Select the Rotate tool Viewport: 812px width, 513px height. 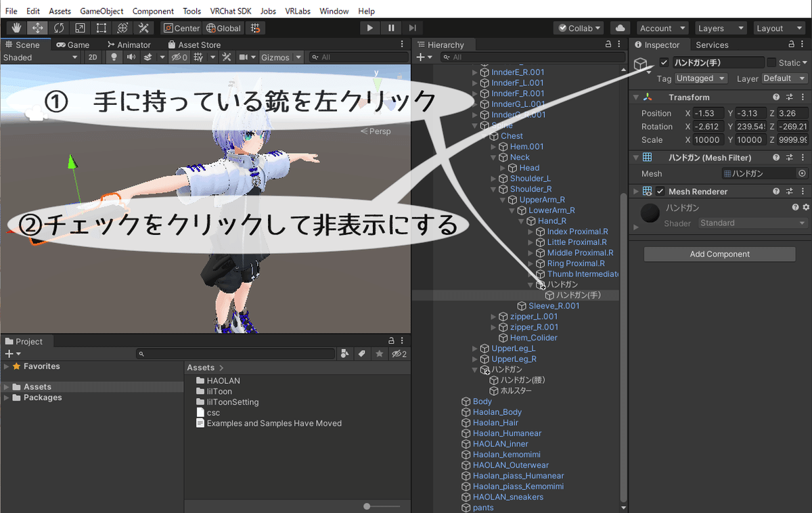click(x=59, y=28)
